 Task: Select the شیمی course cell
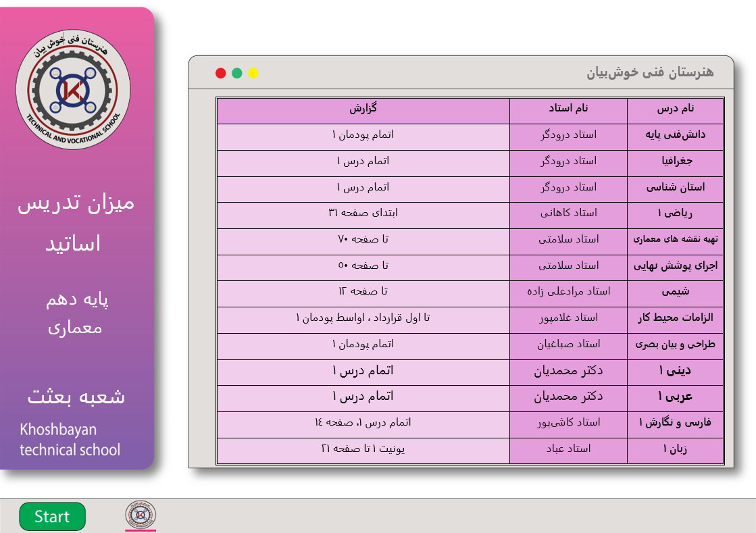coord(675,292)
